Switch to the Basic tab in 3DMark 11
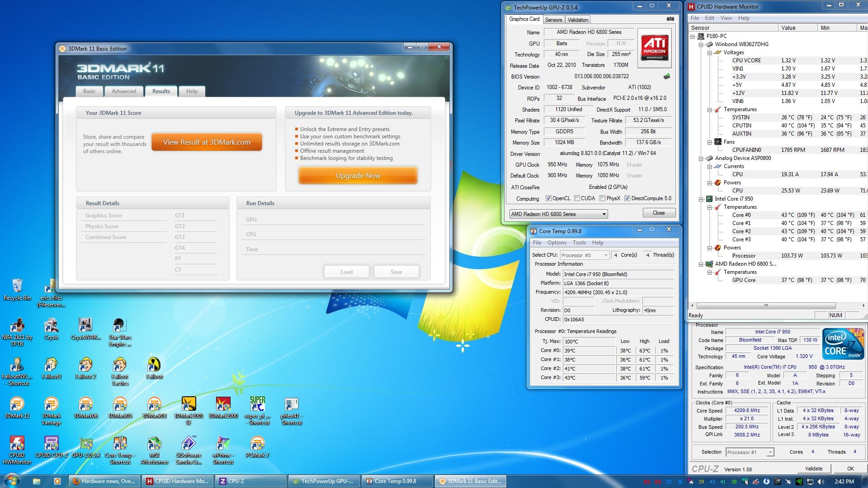Image resolution: width=868 pixels, height=488 pixels. click(x=90, y=91)
